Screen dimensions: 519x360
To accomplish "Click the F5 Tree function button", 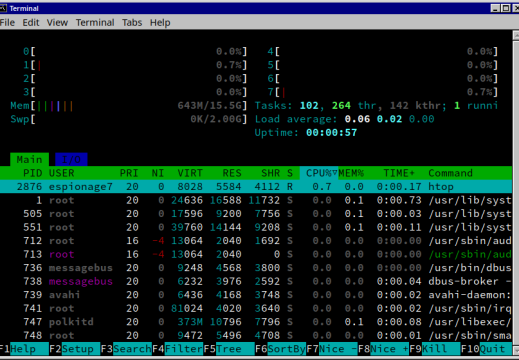I will coord(229,349).
